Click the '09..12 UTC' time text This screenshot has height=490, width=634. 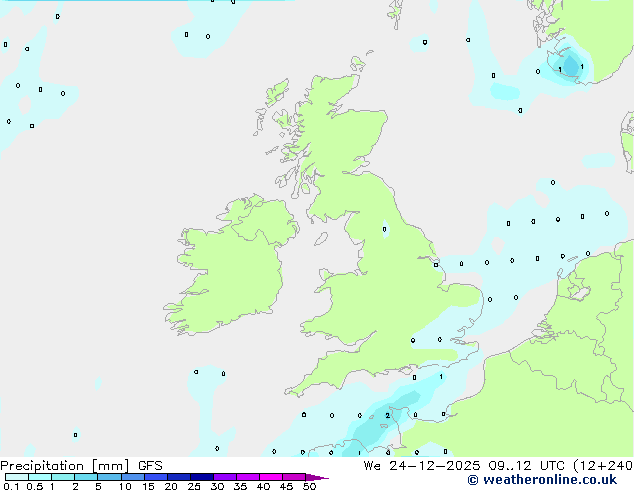pyautogui.click(x=526, y=466)
